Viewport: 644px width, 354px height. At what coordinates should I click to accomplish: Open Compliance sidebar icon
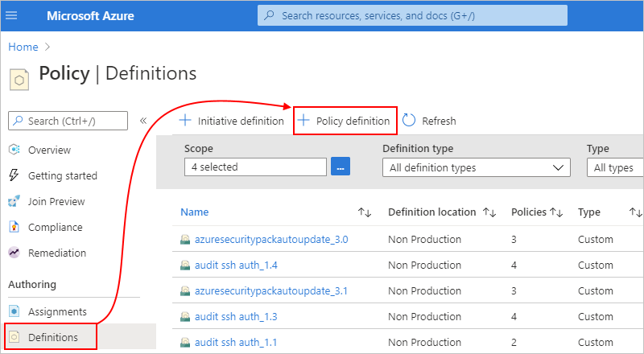(x=14, y=228)
